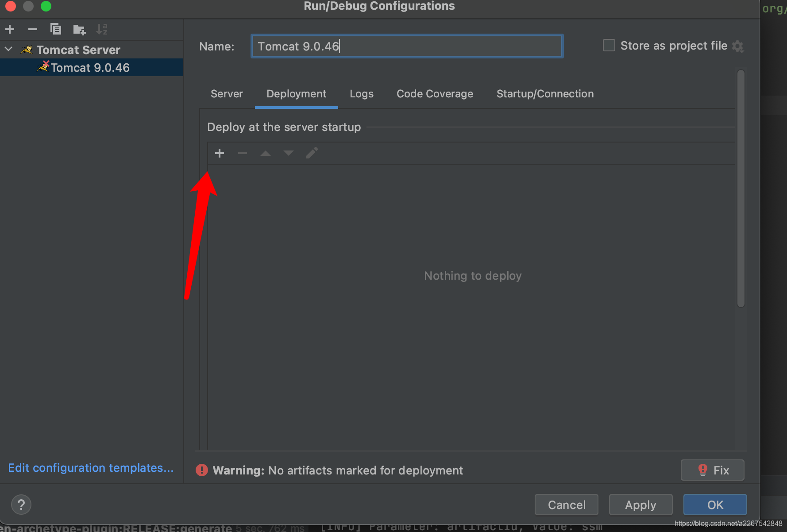Click into the Name input field
Screen dimensions: 787x532
click(407, 46)
